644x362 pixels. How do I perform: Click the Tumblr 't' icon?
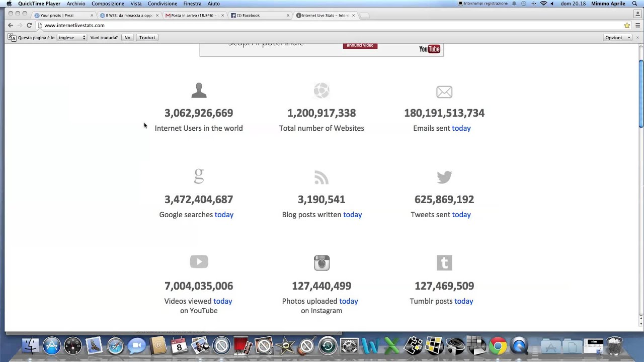tap(444, 262)
